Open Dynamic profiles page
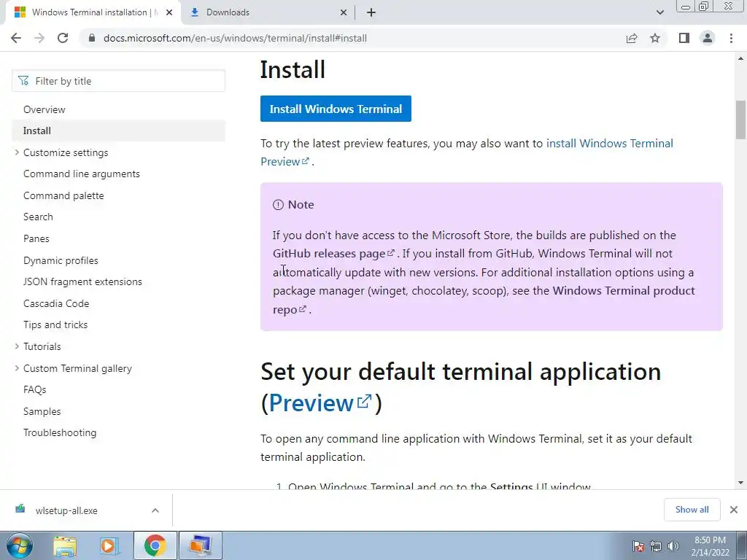Viewport: 747px width, 560px height. (x=61, y=260)
